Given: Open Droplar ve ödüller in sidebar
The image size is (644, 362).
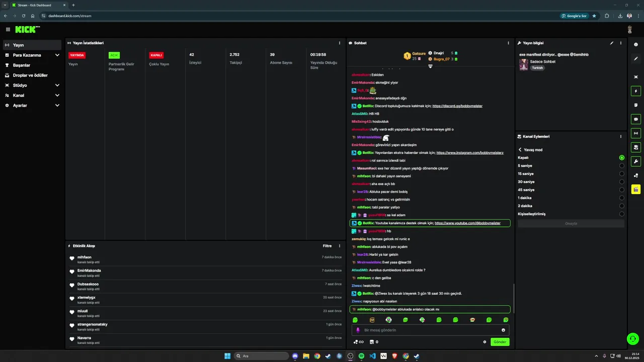Looking at the screenshot, I should pos(32,75).
